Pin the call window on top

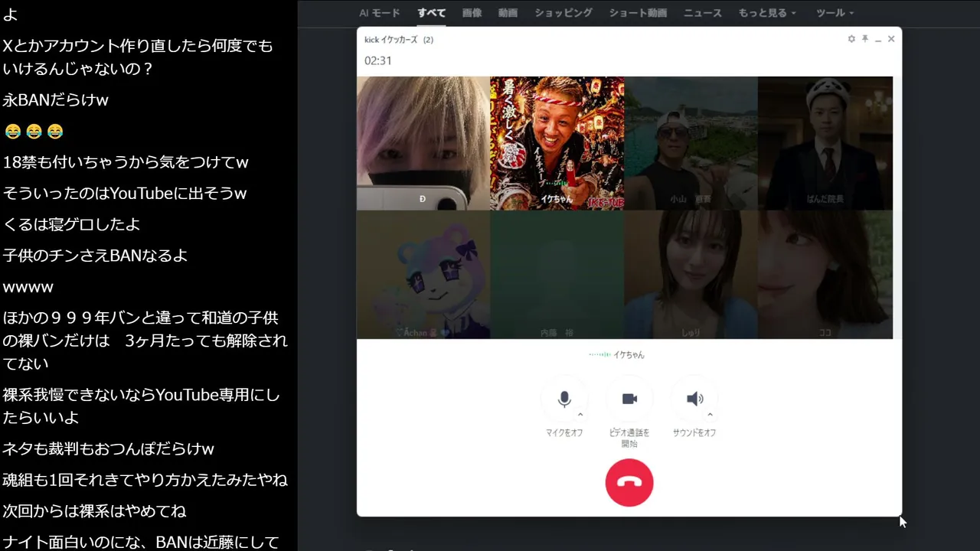864,39
